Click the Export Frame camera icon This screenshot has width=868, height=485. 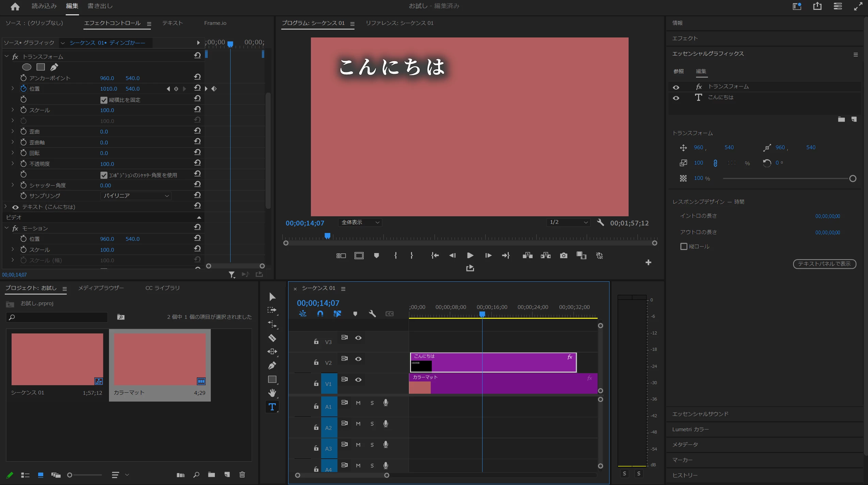point(564,255)
